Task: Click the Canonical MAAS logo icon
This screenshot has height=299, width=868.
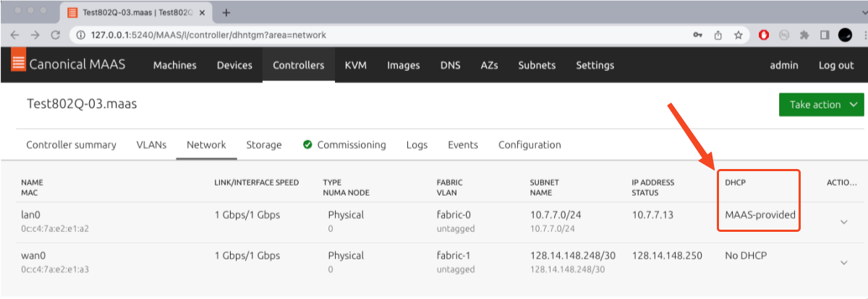Action: (x=18, y=64)
